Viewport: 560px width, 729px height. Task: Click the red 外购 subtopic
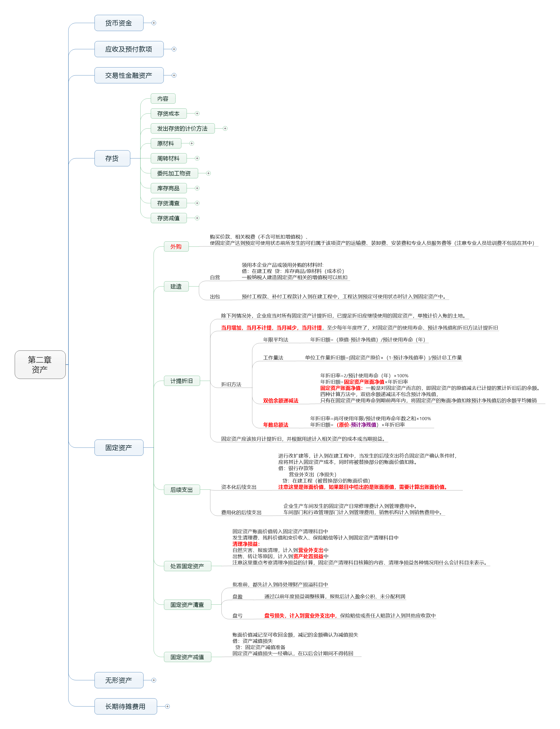coord(176,247)
